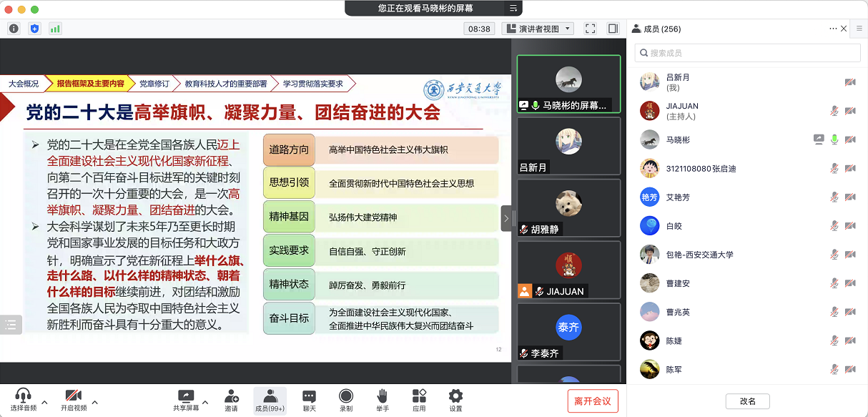Start recording with the 录制 icon

[346, 400]
